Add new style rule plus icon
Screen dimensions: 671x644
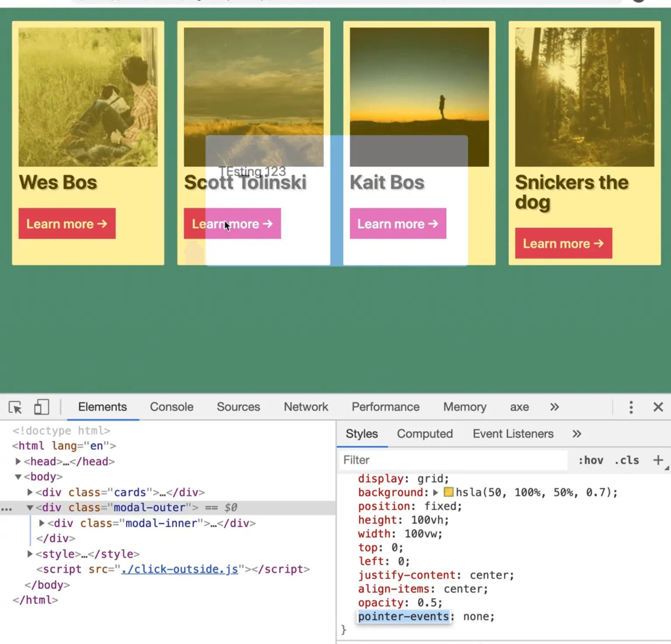657,460
